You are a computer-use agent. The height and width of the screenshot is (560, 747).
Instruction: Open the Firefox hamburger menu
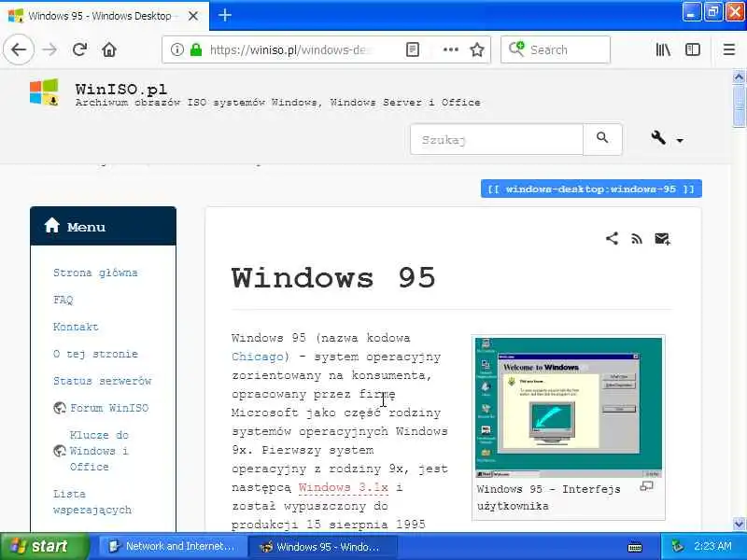(x=729, y=49)
